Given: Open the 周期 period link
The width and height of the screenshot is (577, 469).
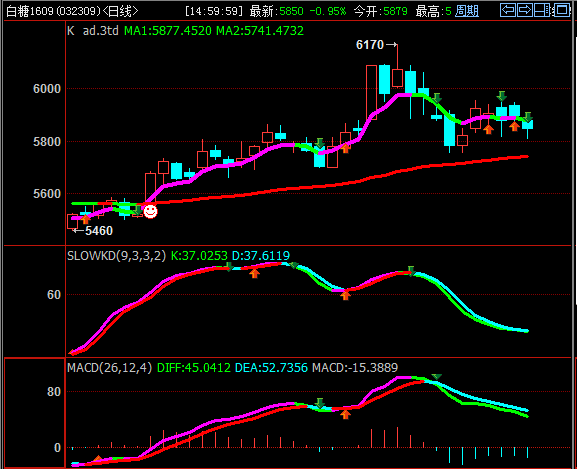Looking at the screenshot, I should 467,11.
